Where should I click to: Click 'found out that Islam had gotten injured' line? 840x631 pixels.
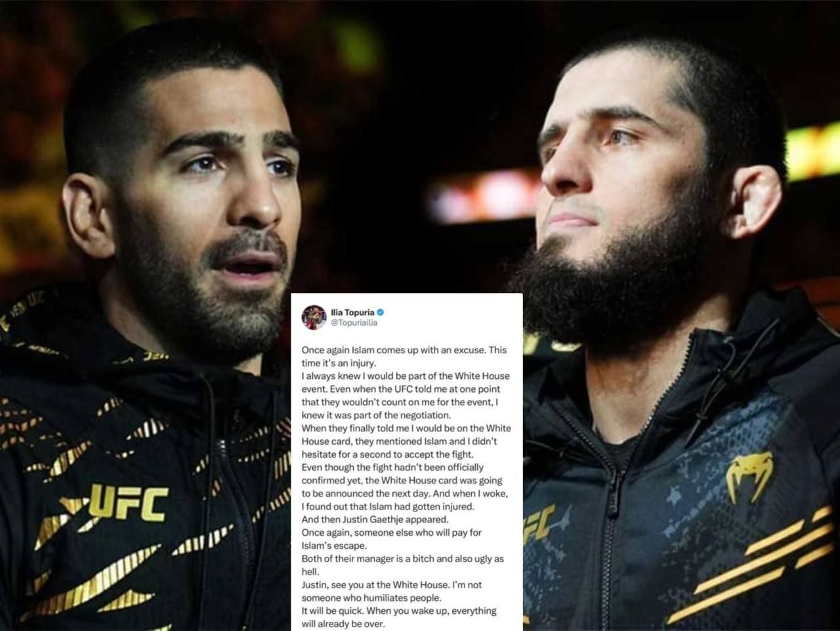392,506
